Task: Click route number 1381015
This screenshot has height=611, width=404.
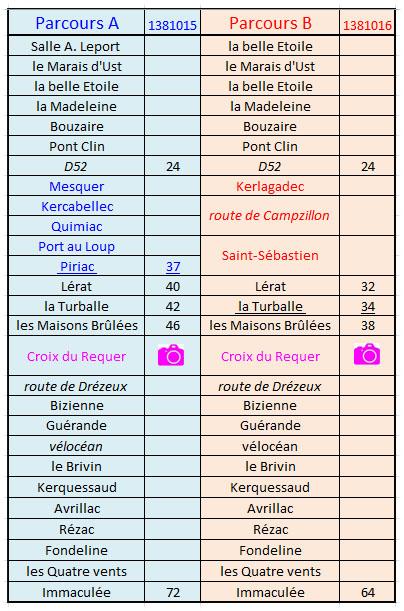Action: [172, 25]
